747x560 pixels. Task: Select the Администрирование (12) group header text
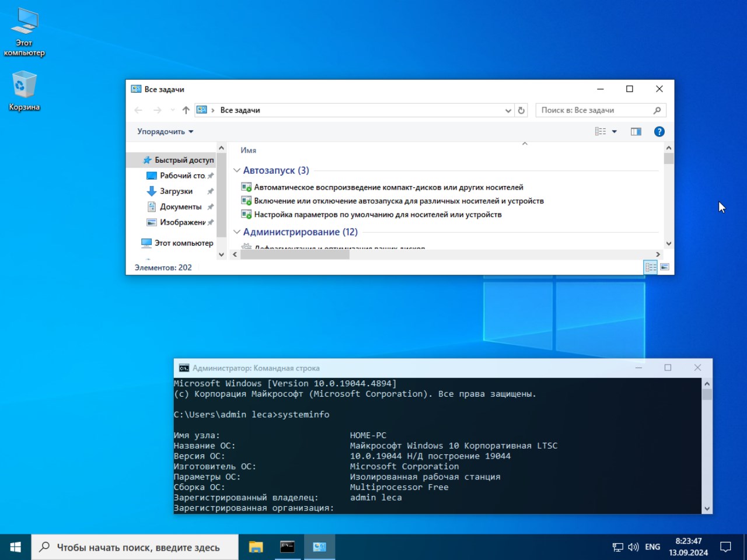(301, 232)
